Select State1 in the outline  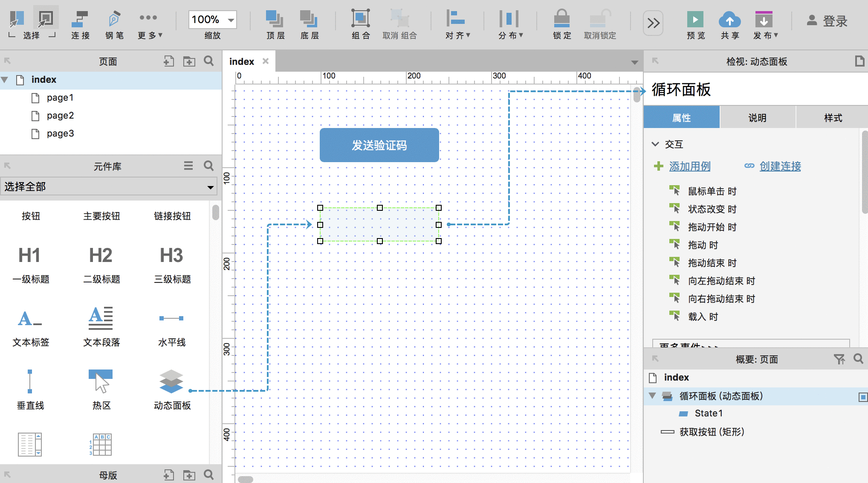pyautogui.click(x=709, y=413)
